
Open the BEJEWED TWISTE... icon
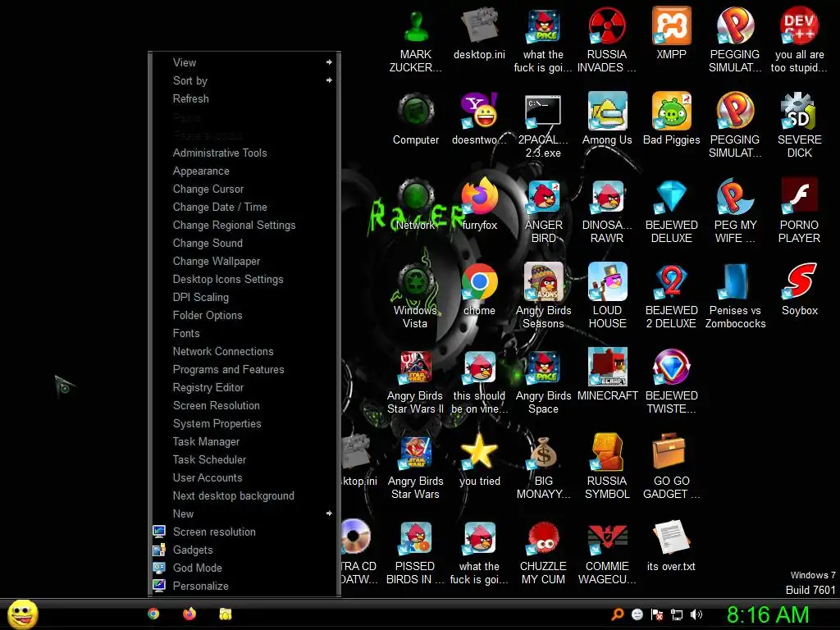click(x=671, y=381)
